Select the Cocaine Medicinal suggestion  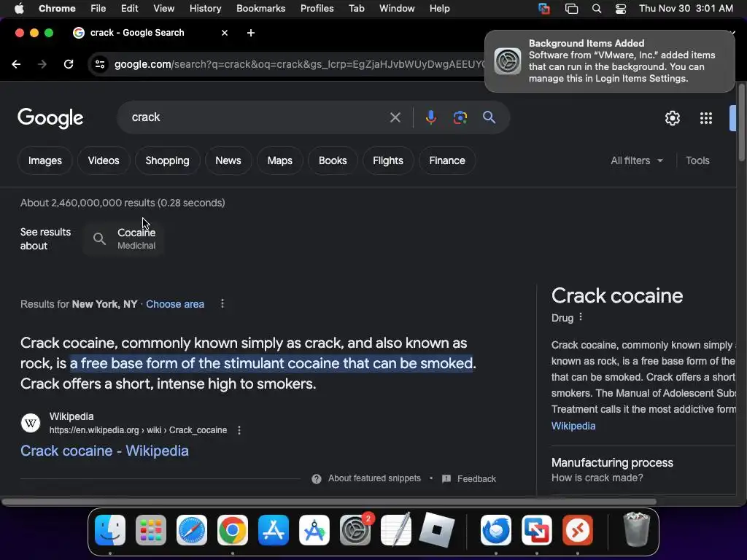(124, 238)
